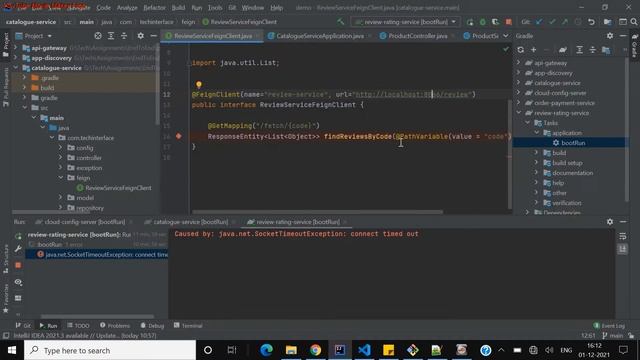Collapse the catalogue-service project node
This screenshot has height=360, width=640.
(x=16, y=68)
